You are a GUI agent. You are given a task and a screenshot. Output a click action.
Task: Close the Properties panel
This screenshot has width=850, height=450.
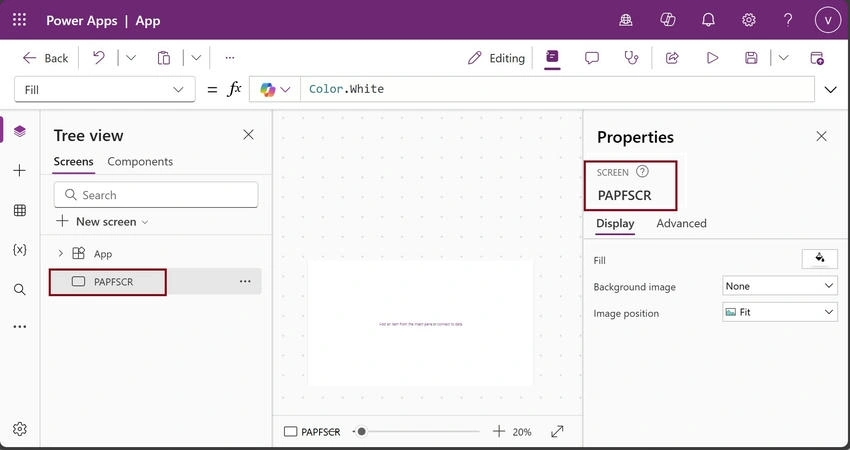pos(821,137)
